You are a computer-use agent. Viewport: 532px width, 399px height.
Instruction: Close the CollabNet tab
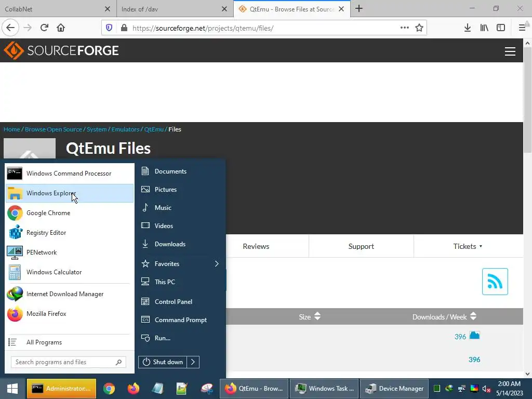click(108, 9)
